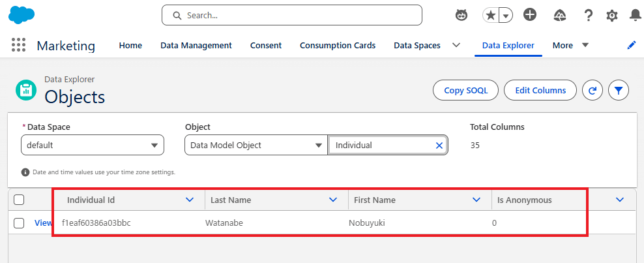Viewport: 644px width, 263px height.
Task: Click the Individual Id value f1eaf60386a03bbc
Action: tap(96, 223)
